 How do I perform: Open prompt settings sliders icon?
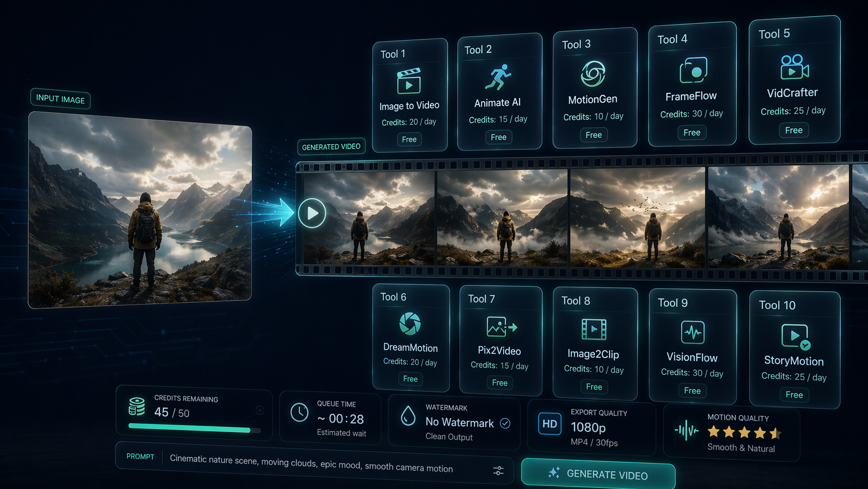tap(498, 471)
